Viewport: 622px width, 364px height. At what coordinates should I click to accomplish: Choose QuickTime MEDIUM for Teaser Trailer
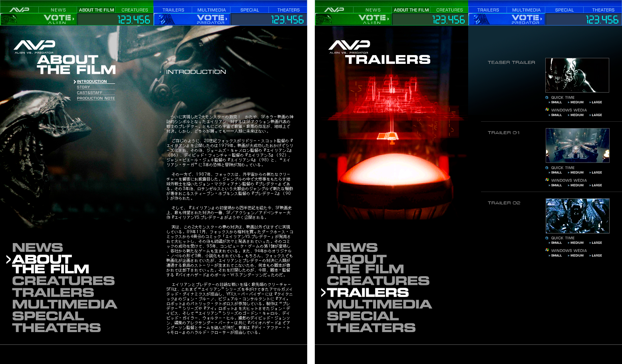(x=576, y=102)
